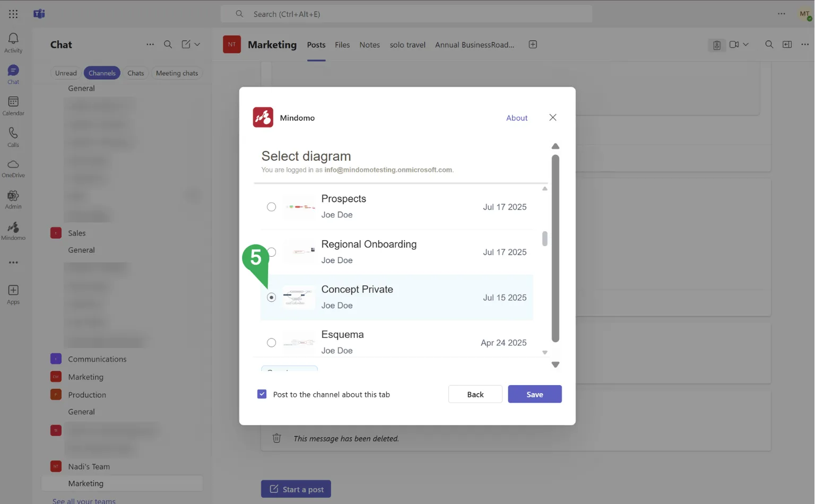Select the Esquema diagram radio button
This screenshot has height=504, width=815.
pyautogui.click(x=271, y=343)
